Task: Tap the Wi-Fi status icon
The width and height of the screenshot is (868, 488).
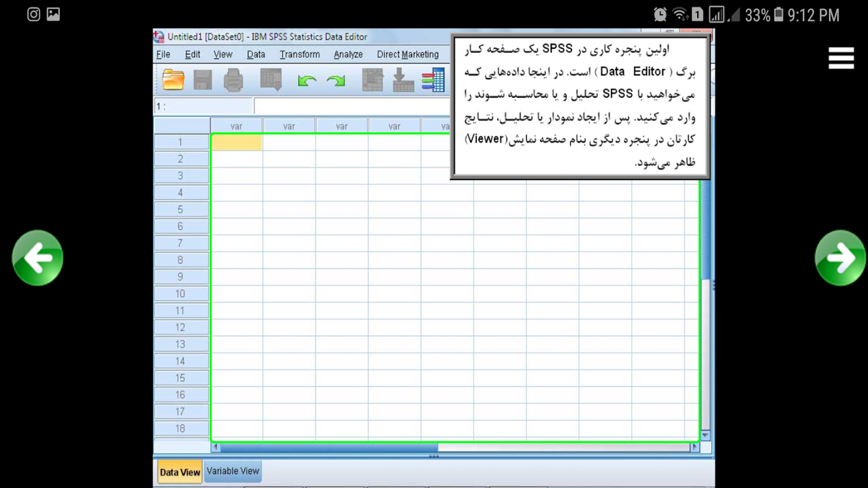Action: (679, 15)
